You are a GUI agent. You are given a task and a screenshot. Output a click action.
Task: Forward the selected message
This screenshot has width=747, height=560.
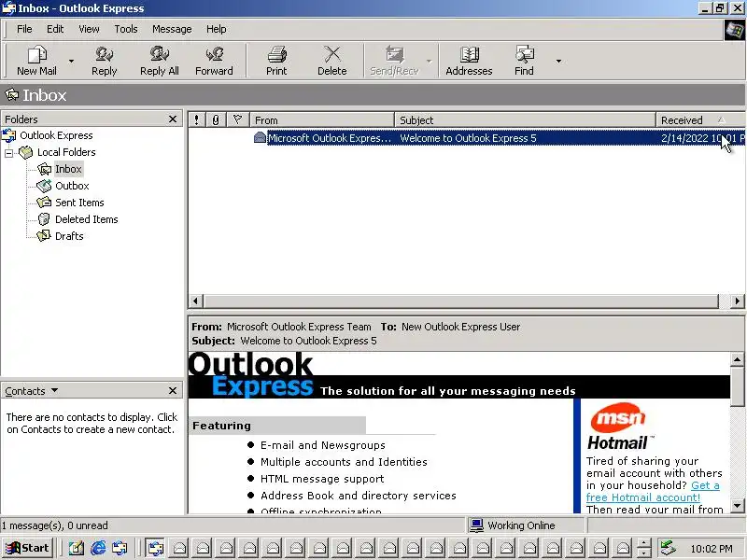214,61
